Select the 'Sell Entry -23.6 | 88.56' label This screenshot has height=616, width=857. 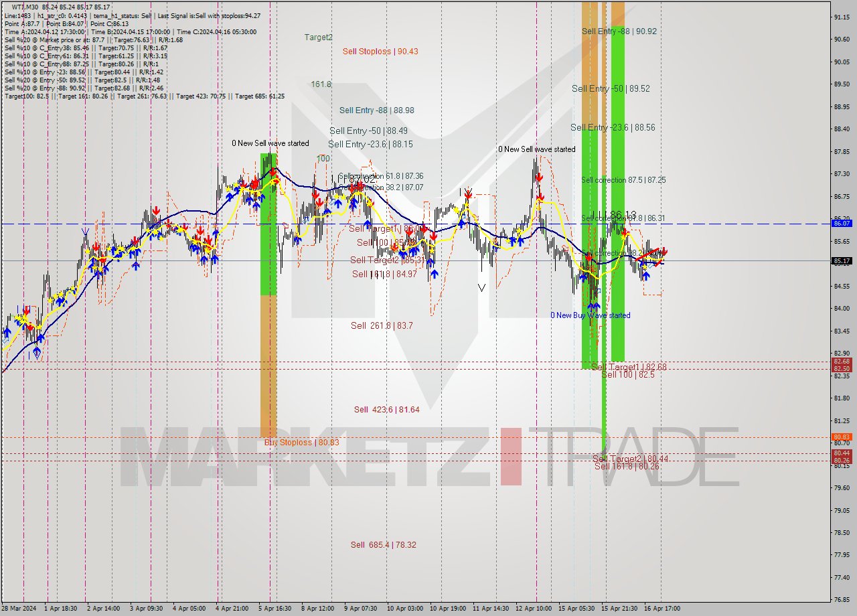coord(613,127)
